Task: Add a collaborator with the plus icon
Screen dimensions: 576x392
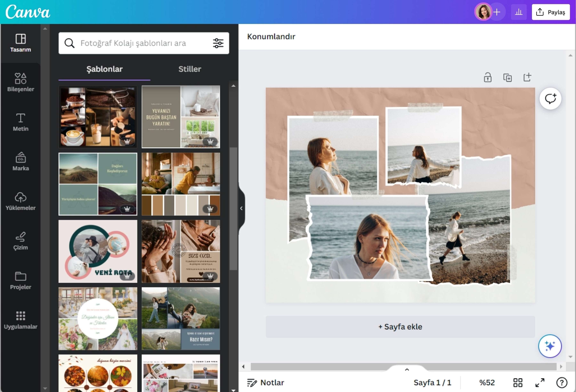Action: [497, 12]
